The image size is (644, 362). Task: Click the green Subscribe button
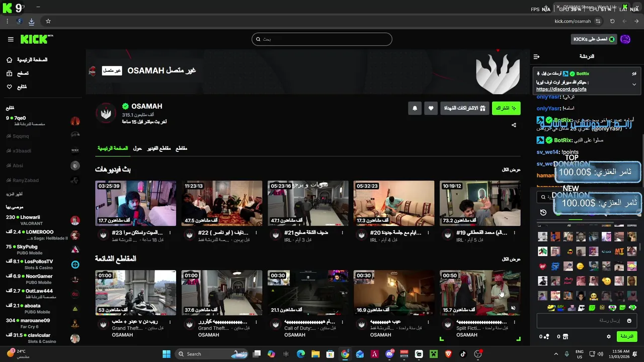[506, 108]
